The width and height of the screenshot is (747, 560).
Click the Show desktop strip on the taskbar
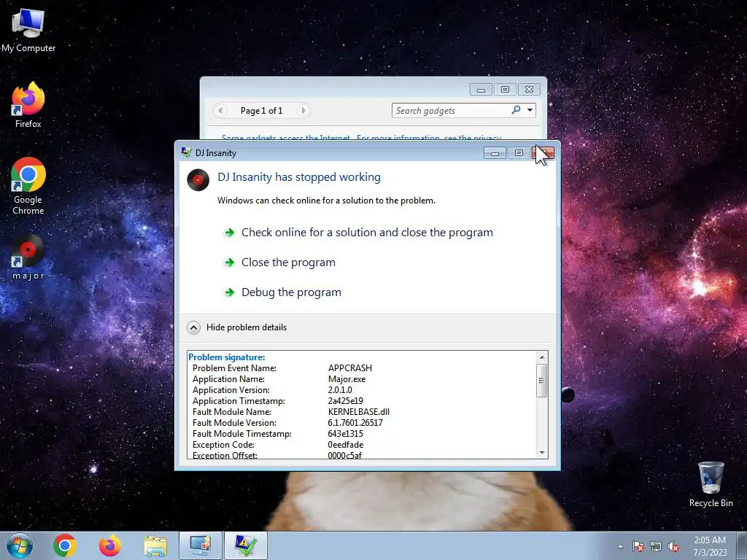(742, 545)
